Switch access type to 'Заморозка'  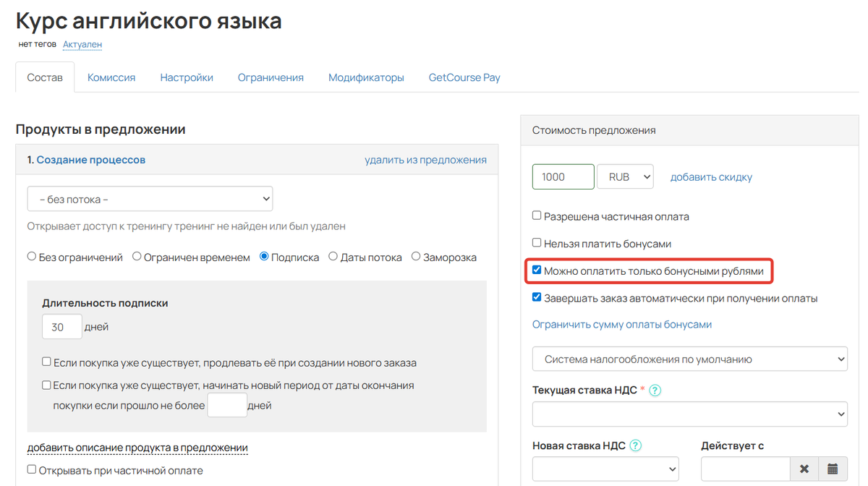(x=417, y=255)
